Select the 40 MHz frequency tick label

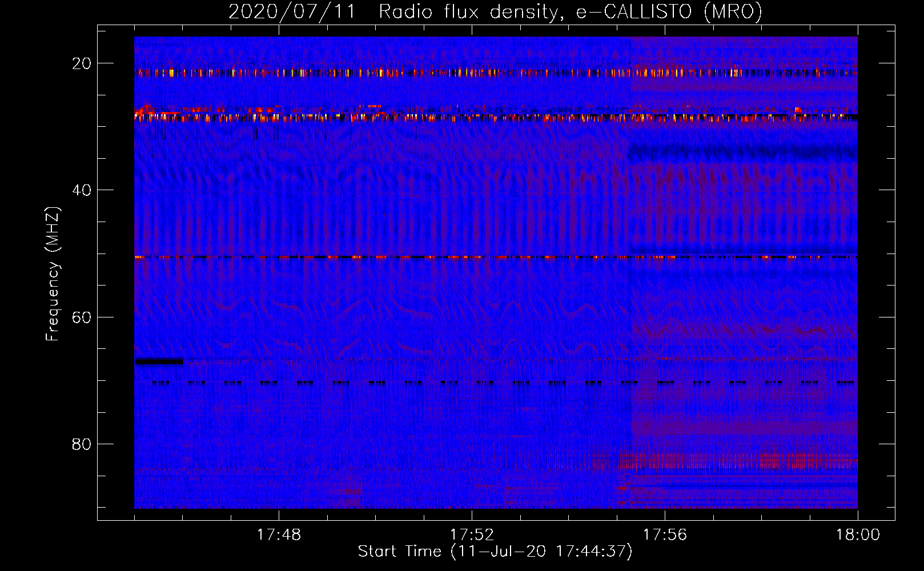coord(82,190)
